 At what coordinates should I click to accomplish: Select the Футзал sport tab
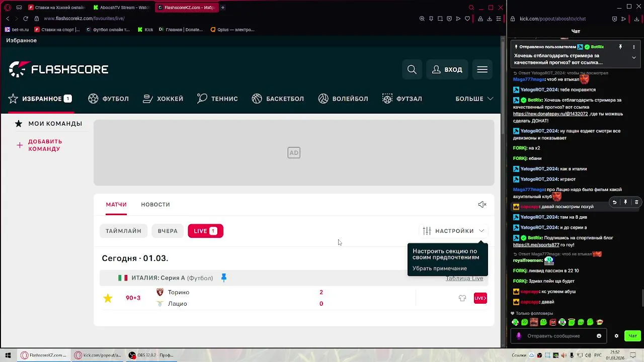tap(402, 99)
